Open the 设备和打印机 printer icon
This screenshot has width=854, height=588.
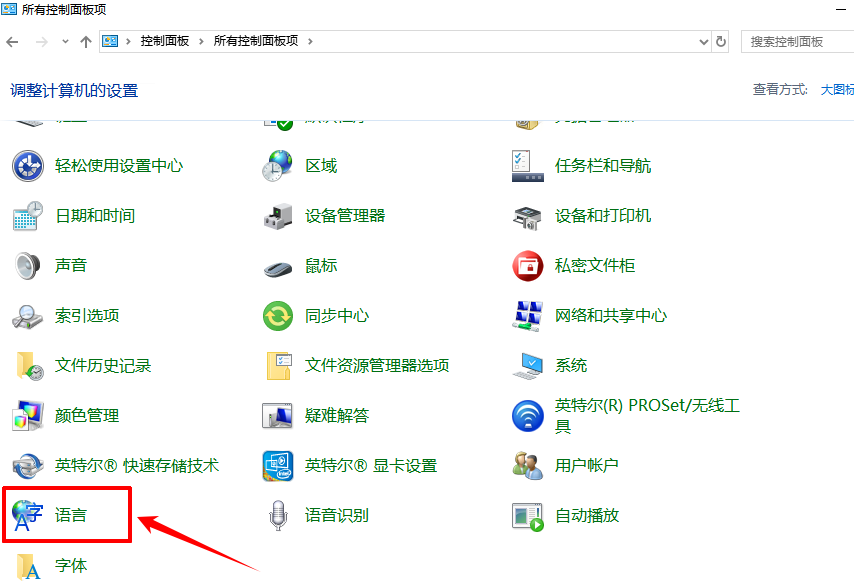click(528, 216)
